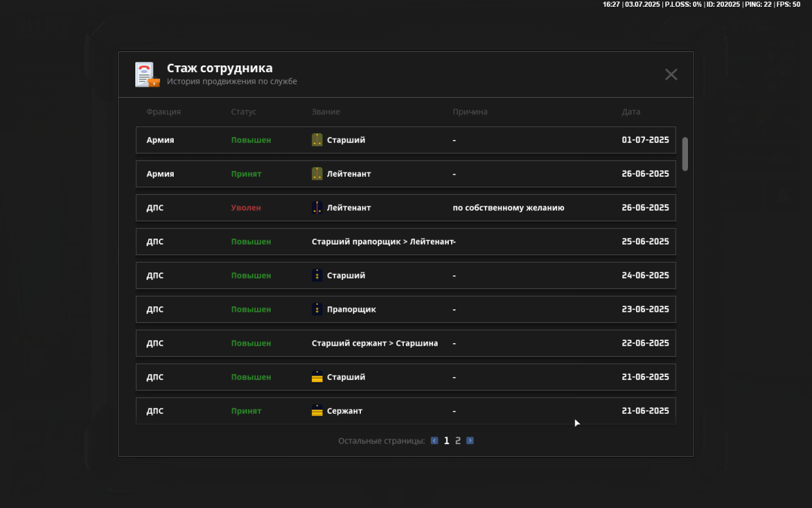812x508 pixels.
Task: Select the date 01-07-2025
Action: pos(645,140)
